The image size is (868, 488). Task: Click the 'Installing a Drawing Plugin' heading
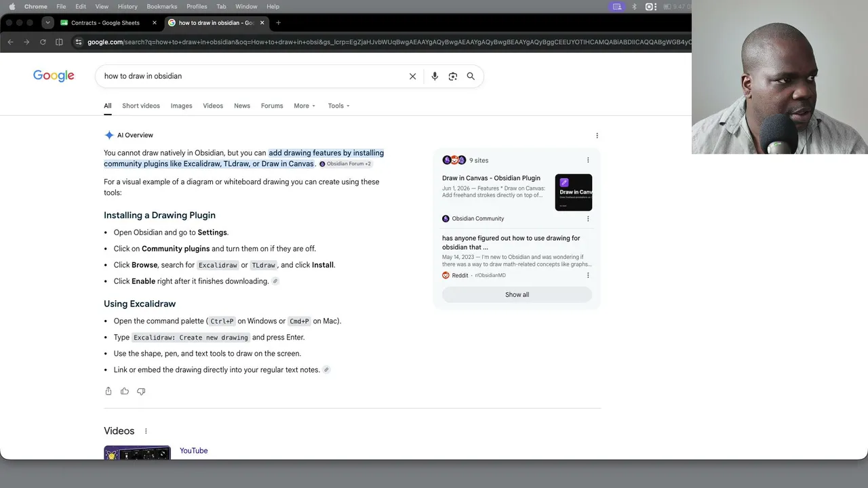click(159, 216)
